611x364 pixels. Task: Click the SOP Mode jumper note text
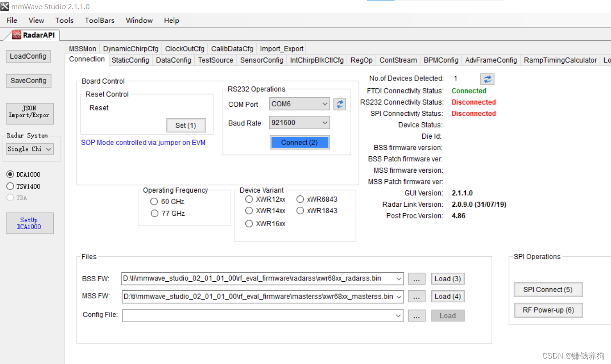point(143,143)
